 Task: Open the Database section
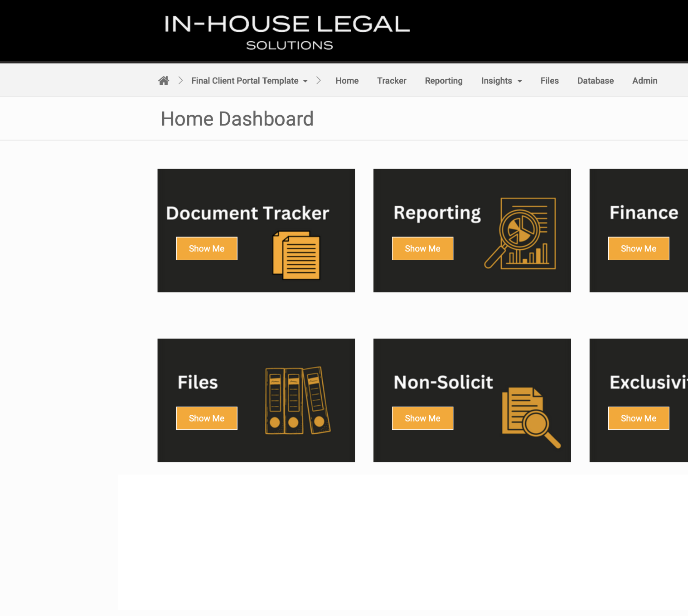595,81
